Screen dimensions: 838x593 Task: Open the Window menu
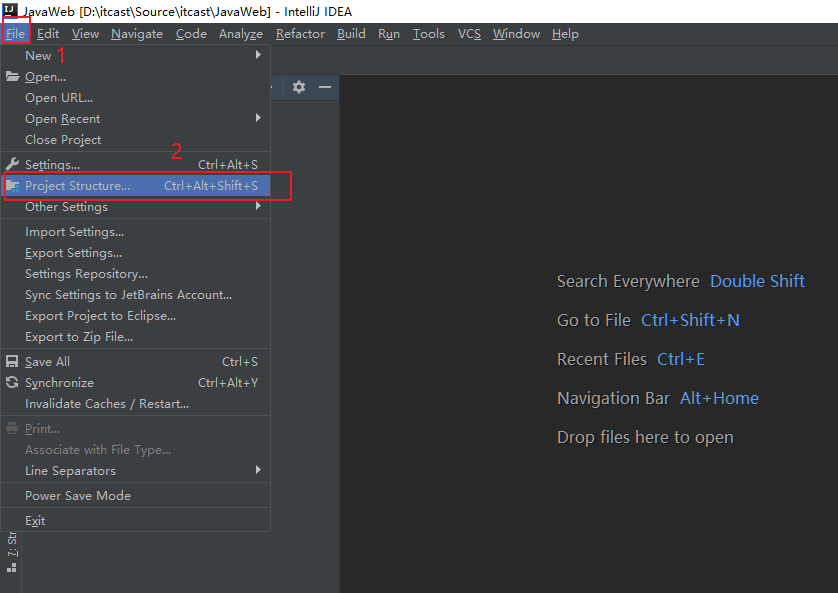pos(516,34)
